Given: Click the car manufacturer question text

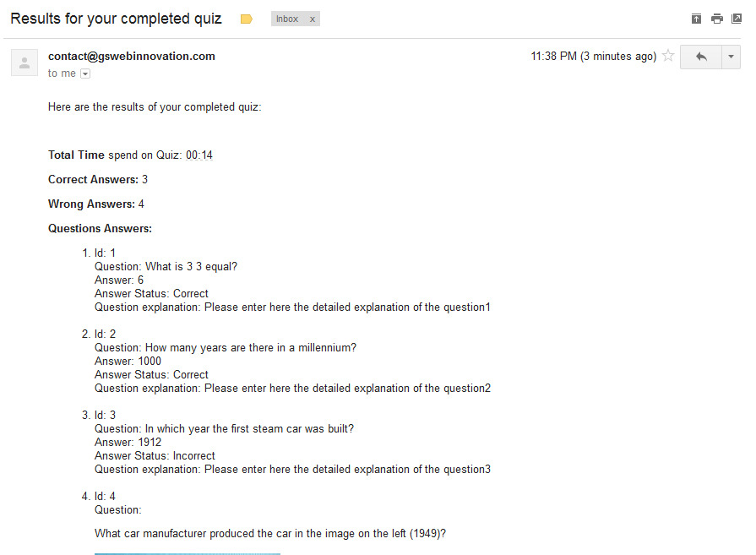Looking at the screenshot, I should coord(270,534).
